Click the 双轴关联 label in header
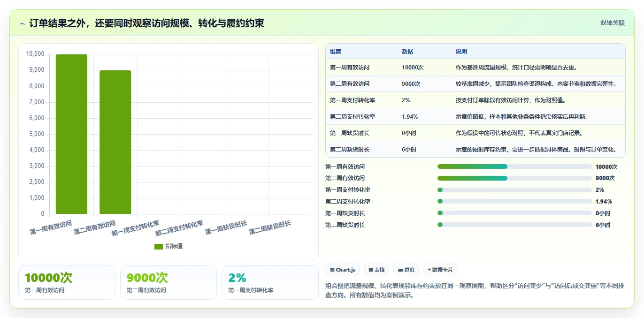The height and width of the screenshot is (318, 644). [x=613, y=23]
